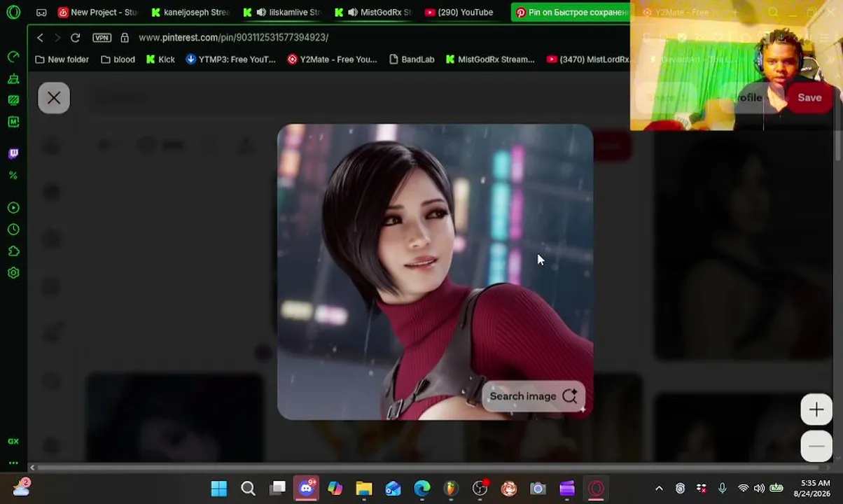The width and height of the screenshot is (843, 504).
Task: Click the Pinterest URL address field
Action: pos(233,38)
